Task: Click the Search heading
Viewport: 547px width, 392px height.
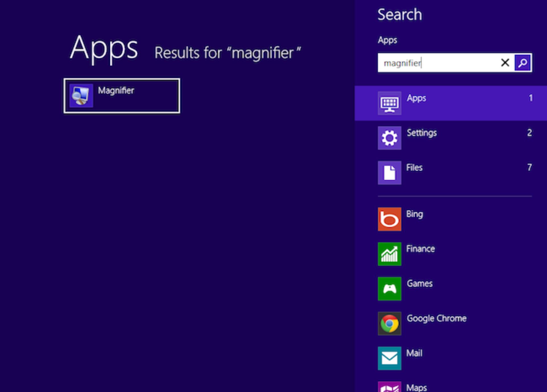Action: click(400, 14)
